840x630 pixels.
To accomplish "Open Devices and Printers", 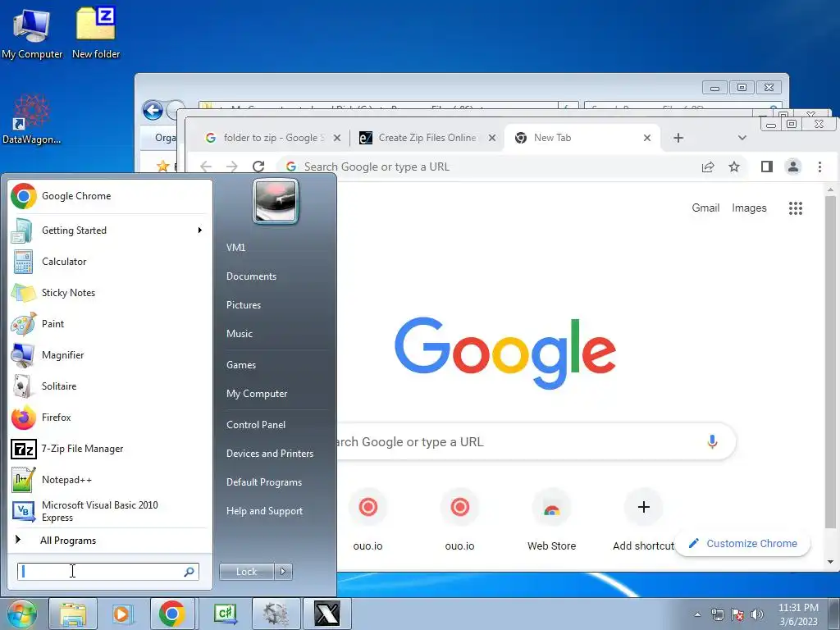I will click(x=270, y=454).
